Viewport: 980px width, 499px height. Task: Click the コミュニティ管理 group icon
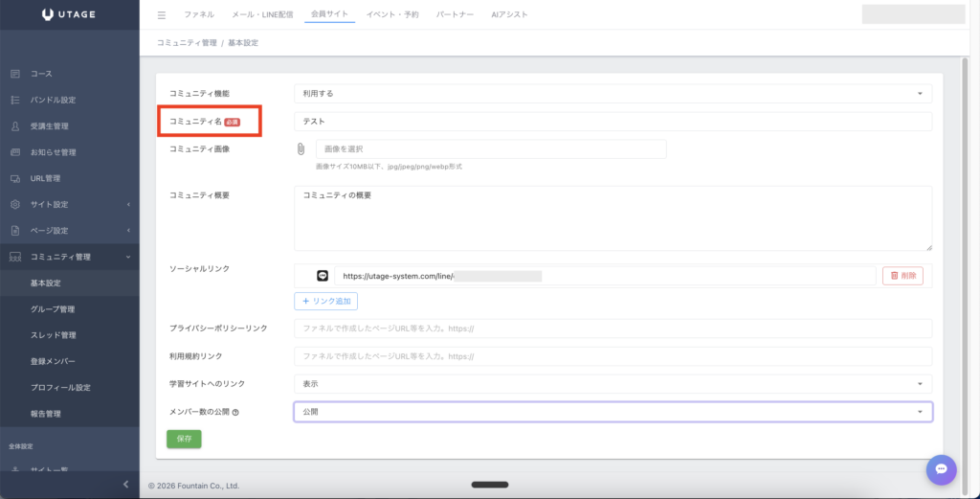click(15, 257)
